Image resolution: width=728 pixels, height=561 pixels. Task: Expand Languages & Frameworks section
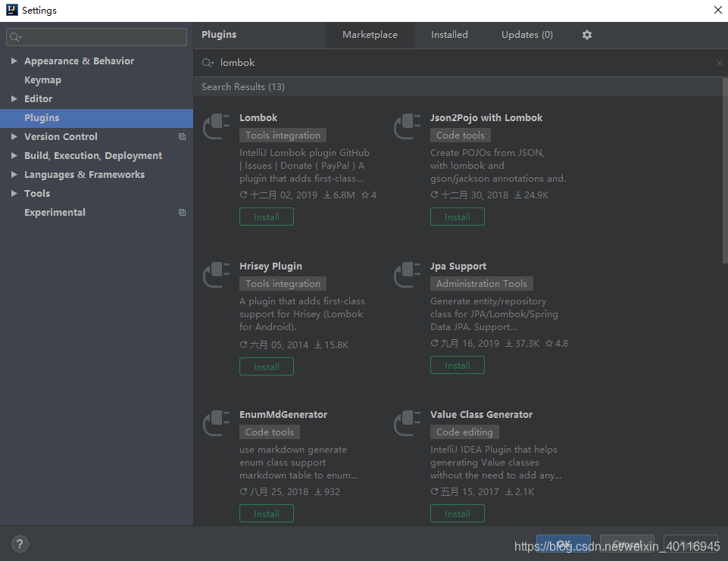14,174
